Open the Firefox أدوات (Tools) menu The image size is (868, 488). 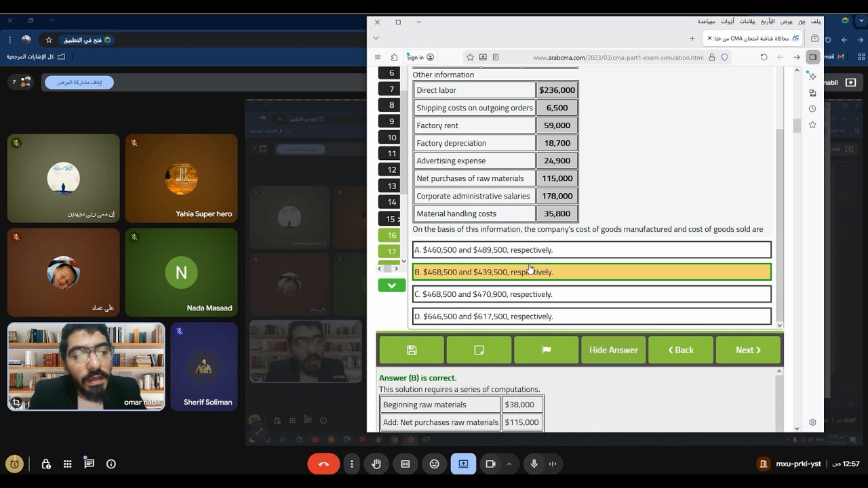click(x=727, y=22)
